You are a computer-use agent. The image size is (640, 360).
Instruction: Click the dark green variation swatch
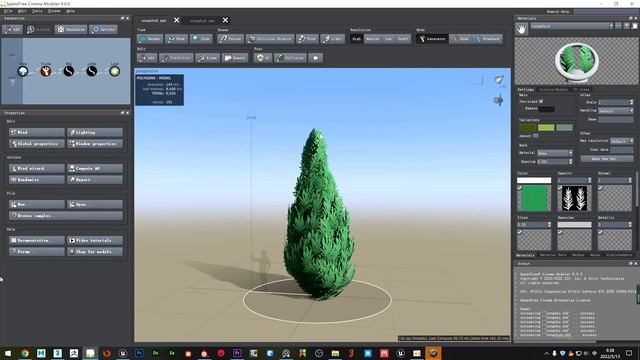click(x=527, y=128)
